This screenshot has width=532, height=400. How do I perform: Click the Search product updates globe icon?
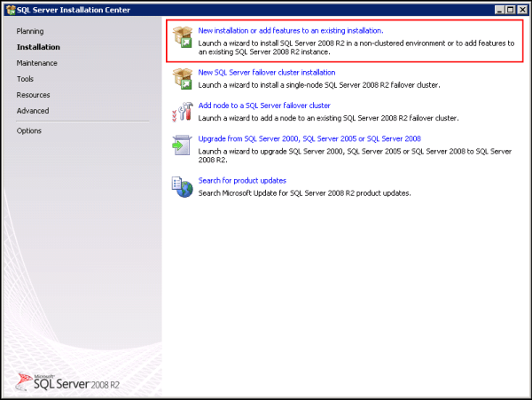[x=182, y=187]
